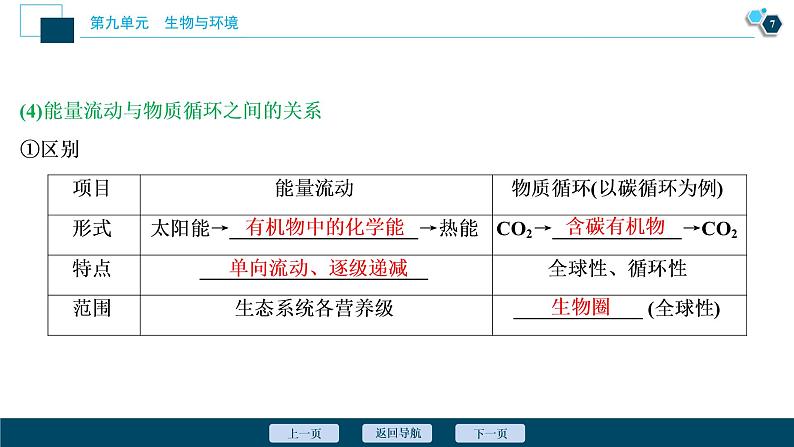The width and height of the screenshot is (794, 447).
Task: Select row label 形式
Action: click(x=91, y=228)
